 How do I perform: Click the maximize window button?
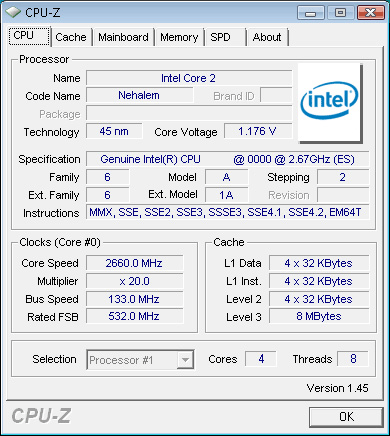[x=340, y=13]
